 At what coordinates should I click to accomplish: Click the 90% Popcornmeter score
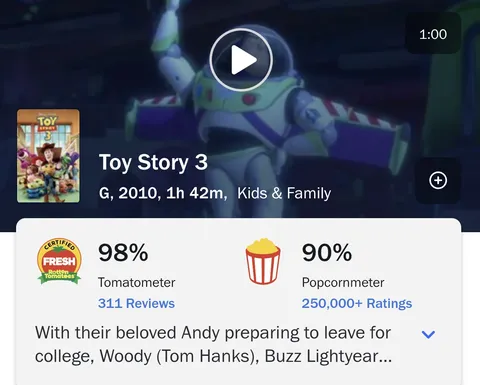point(327,252)
